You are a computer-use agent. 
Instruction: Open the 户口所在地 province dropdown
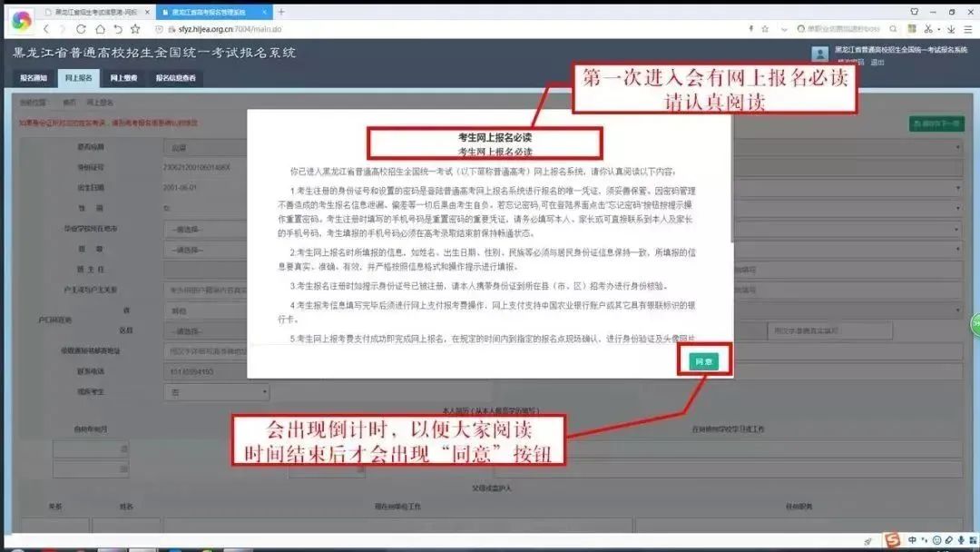coord(205,310)
